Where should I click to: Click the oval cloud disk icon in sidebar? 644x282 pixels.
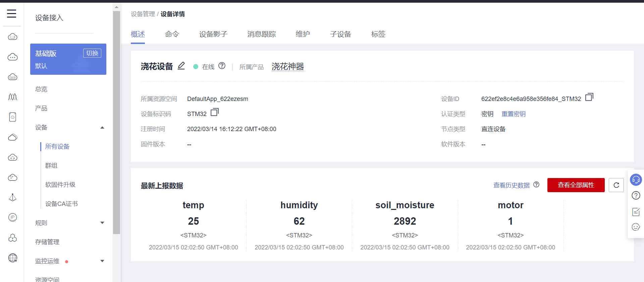pyautogui.click(x=13, y=77)
